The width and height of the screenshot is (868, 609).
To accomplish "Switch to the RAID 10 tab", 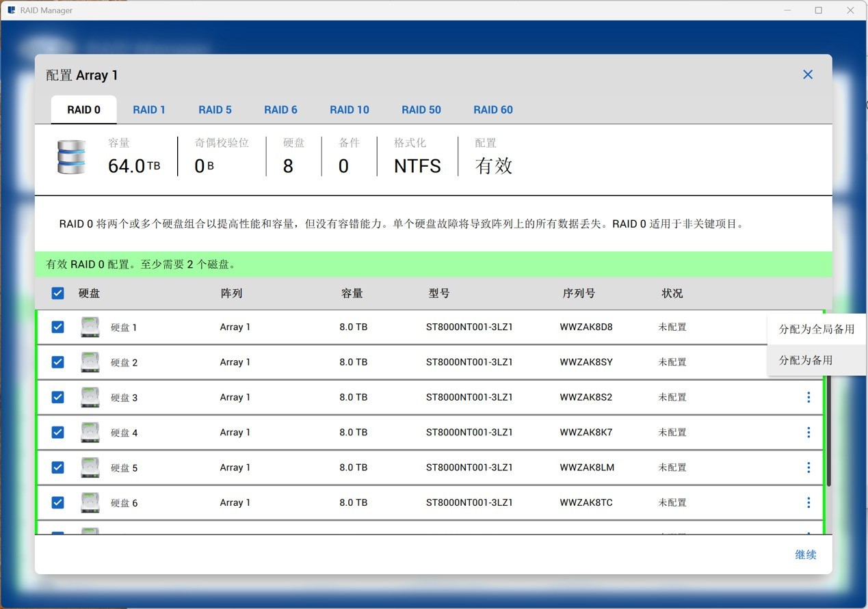I will [350, 109].
